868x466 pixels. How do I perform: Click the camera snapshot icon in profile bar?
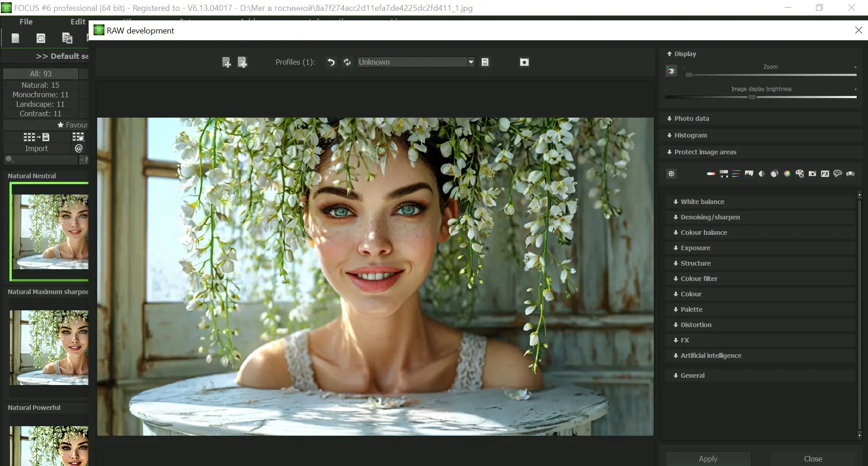524,62
